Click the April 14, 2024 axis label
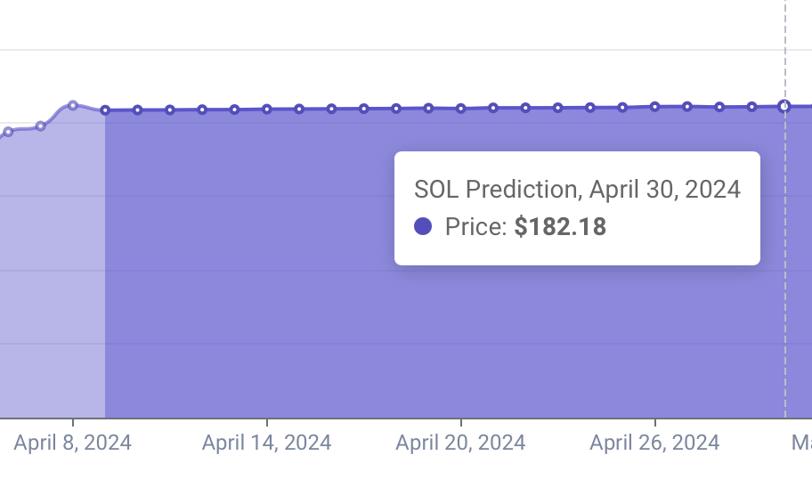This screenshot has height=504, width=812. coord(267,443)
